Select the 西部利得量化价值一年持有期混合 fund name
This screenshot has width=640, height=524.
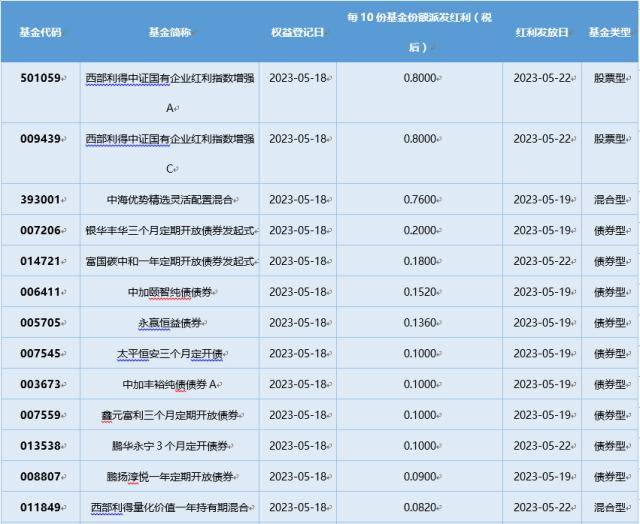tap(168, 508)
